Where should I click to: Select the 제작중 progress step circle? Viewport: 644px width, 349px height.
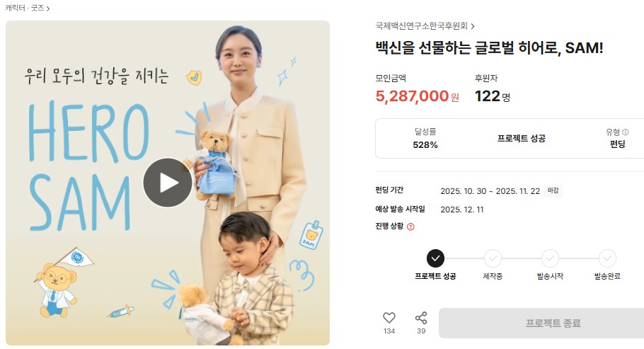493,258
